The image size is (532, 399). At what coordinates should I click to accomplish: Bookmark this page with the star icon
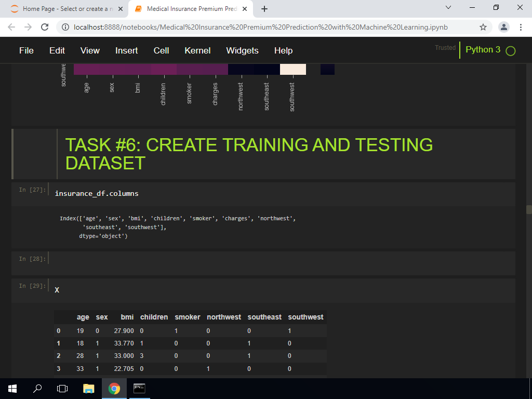pyautogui.click(x=483, y=27)
